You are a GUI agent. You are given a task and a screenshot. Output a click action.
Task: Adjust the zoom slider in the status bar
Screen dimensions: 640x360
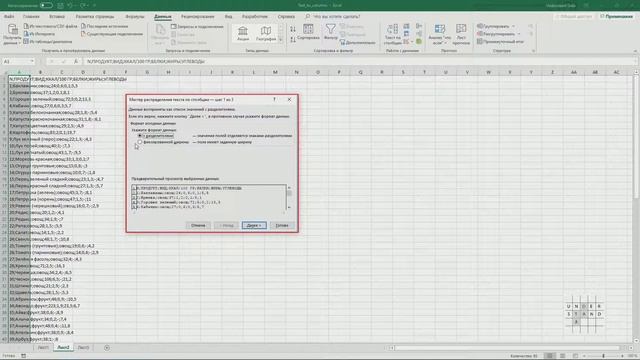coord(603,356)
